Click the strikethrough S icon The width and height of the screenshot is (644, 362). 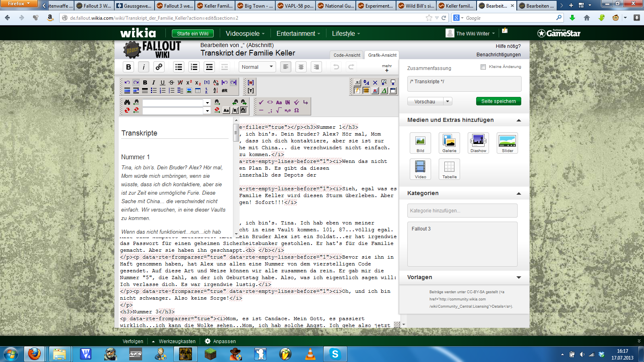point(171,82)
